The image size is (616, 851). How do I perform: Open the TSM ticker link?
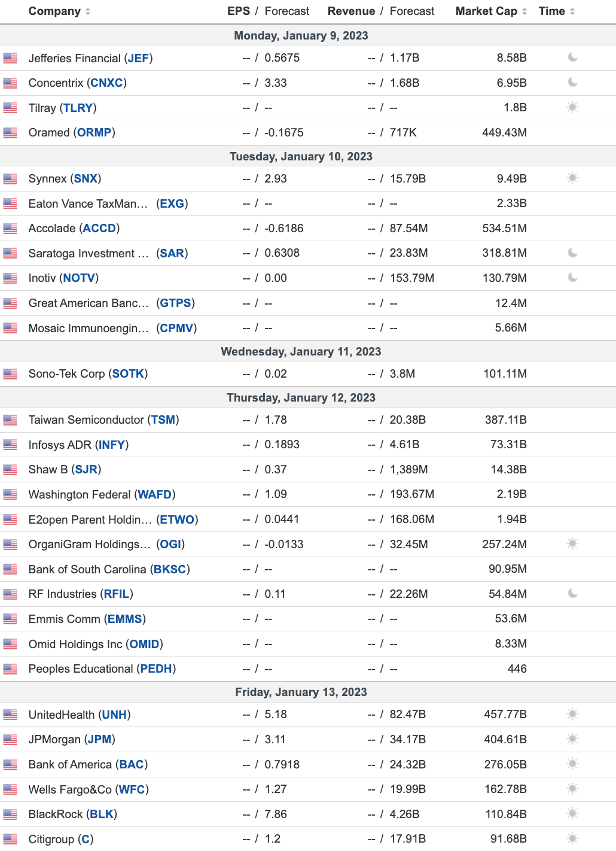pyautogui.click(x=163, y=420)
